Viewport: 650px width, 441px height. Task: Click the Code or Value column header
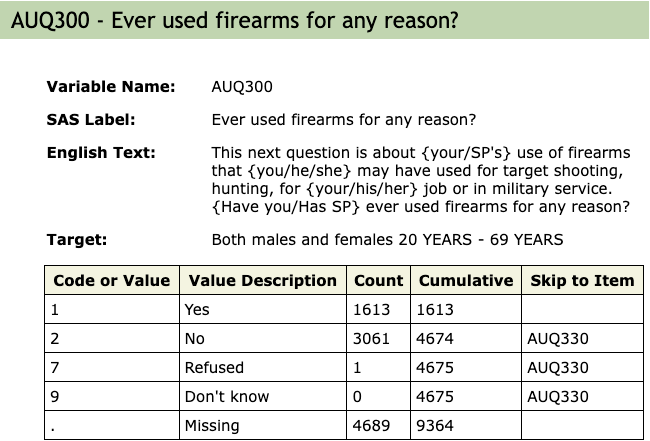[x=112, y=281]
